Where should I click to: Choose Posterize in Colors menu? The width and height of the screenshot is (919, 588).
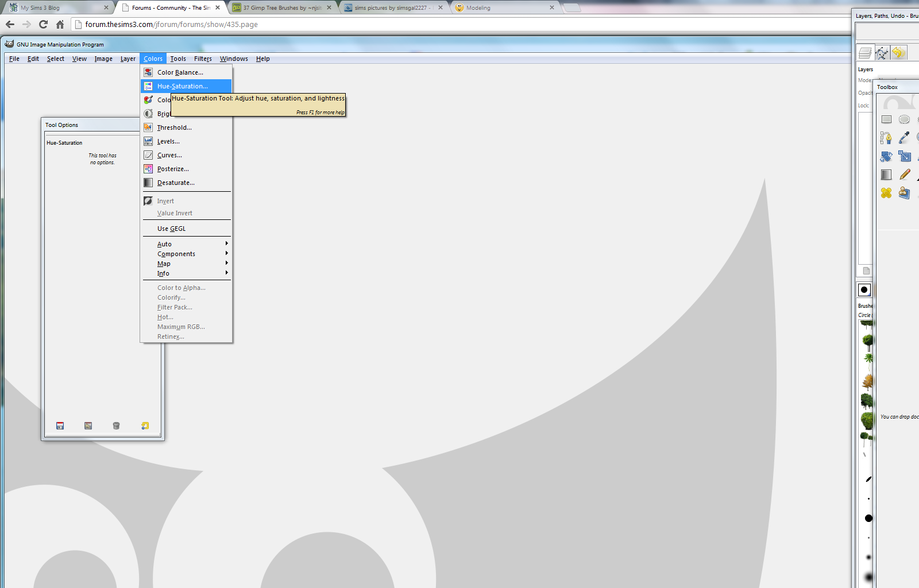[x=187, y=169]
